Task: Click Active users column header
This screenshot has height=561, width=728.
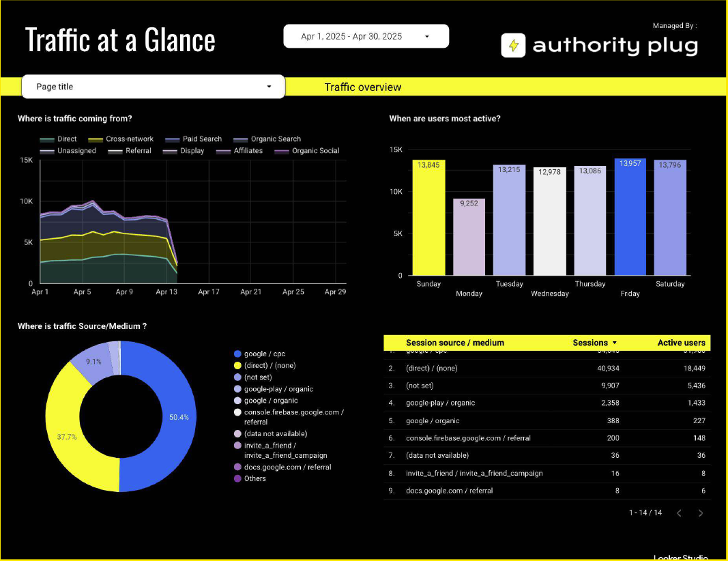Action: click(681, 343)
